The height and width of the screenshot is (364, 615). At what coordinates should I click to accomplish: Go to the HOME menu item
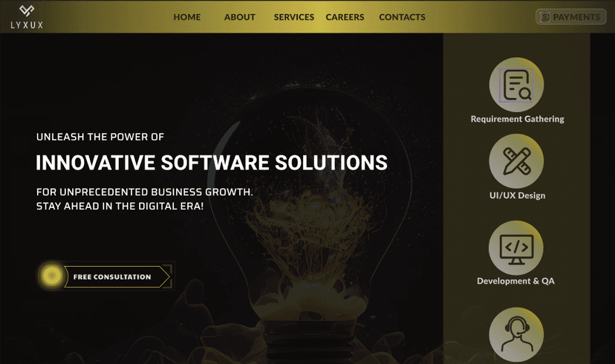tap(187, 17)
